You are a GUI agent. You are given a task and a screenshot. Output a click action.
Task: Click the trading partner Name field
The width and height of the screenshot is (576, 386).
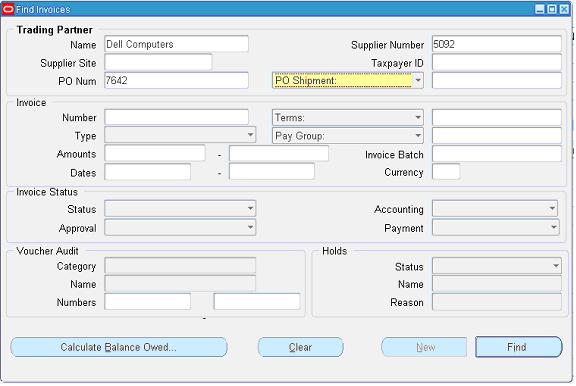(176, 44)
